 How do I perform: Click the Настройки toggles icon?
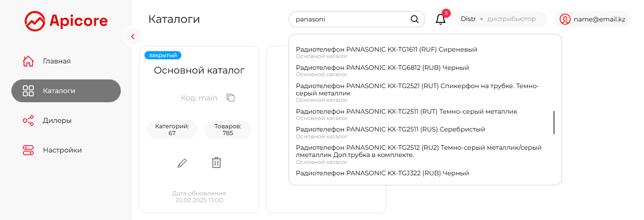(x=28, y=150)
